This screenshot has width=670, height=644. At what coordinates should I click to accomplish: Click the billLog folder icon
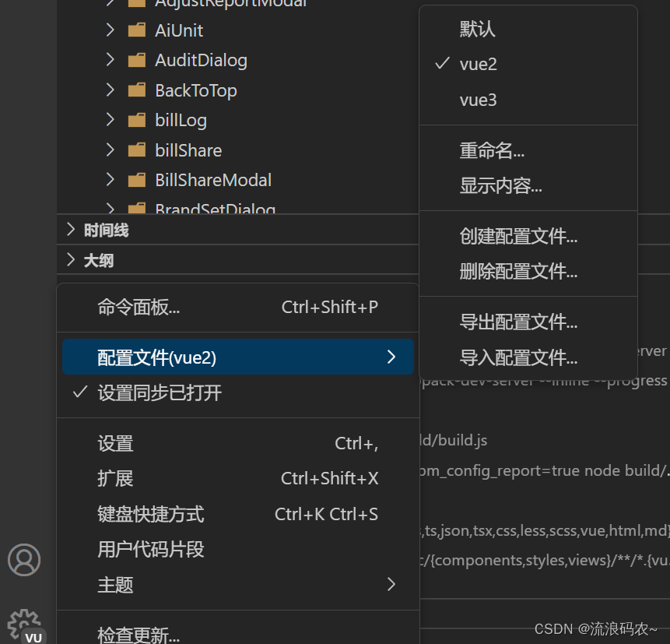[137, 120]
